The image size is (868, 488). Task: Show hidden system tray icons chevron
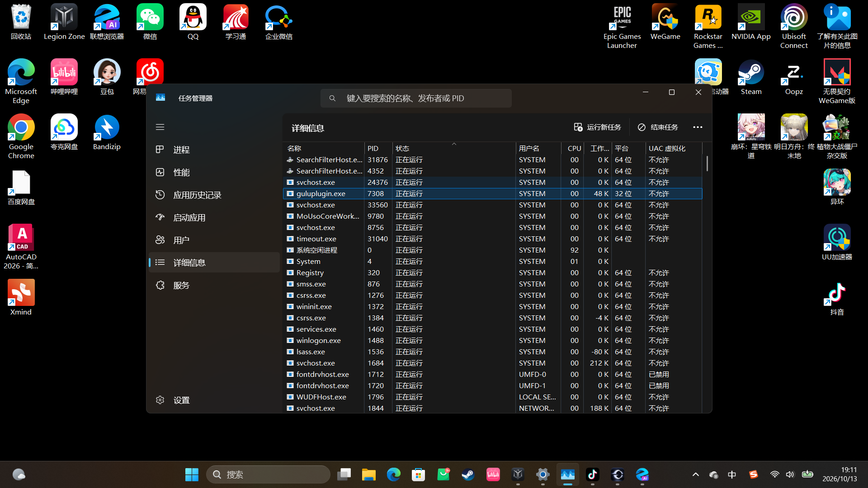click(x=696, y=474)
